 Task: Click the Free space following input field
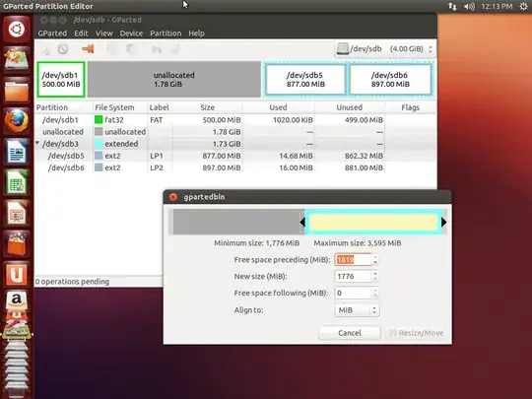click(x=354, y=294)
